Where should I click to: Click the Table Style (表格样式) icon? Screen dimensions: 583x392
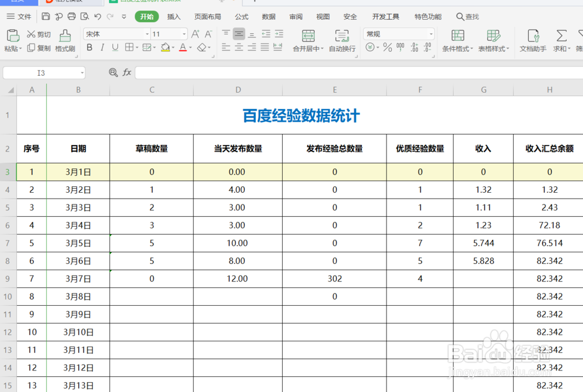493,36
